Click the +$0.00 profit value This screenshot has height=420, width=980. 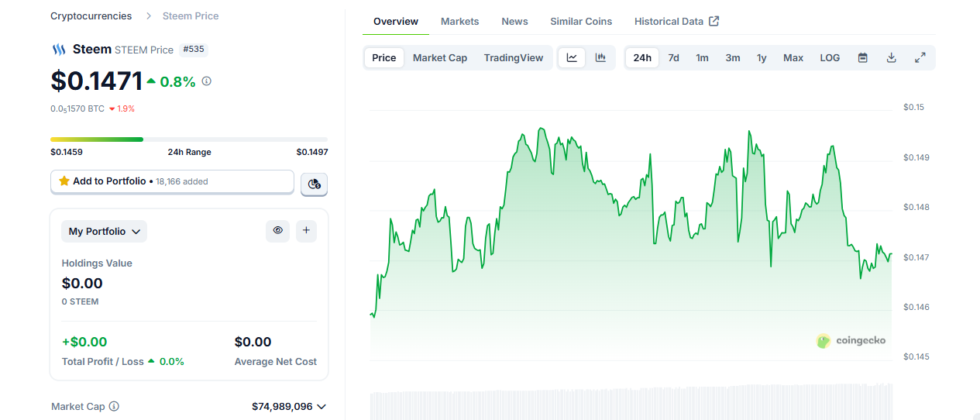point(84,342)
